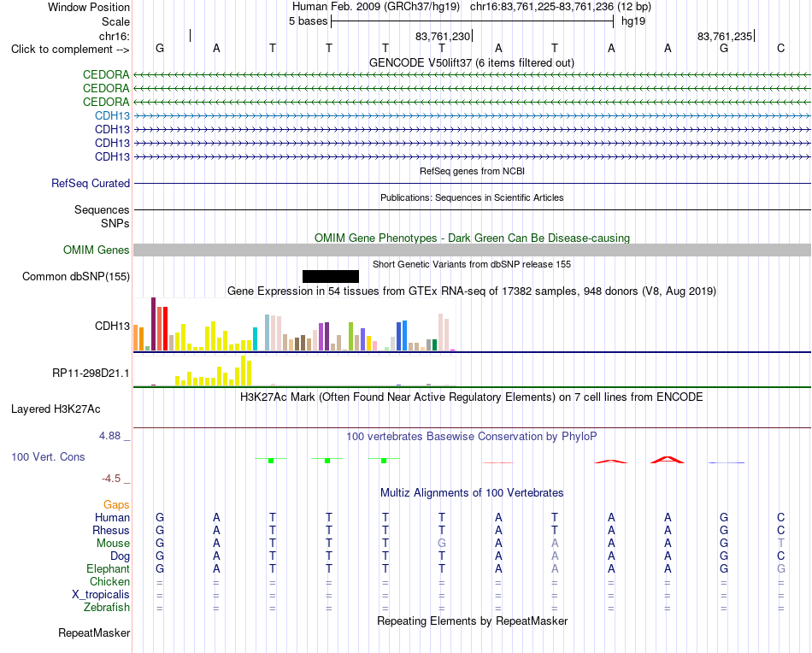Click the faded T in the Mouse row
The image size is (812, 653).
coord(781,544)
